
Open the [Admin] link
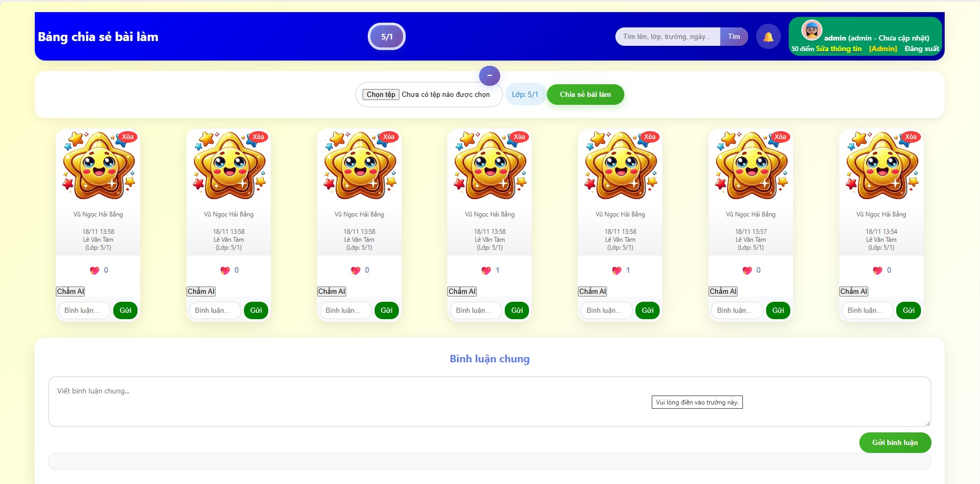coord(883,49)
